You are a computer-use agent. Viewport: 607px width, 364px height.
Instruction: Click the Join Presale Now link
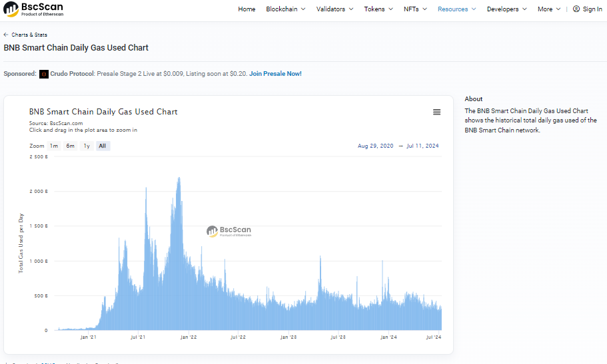[275, 74]
